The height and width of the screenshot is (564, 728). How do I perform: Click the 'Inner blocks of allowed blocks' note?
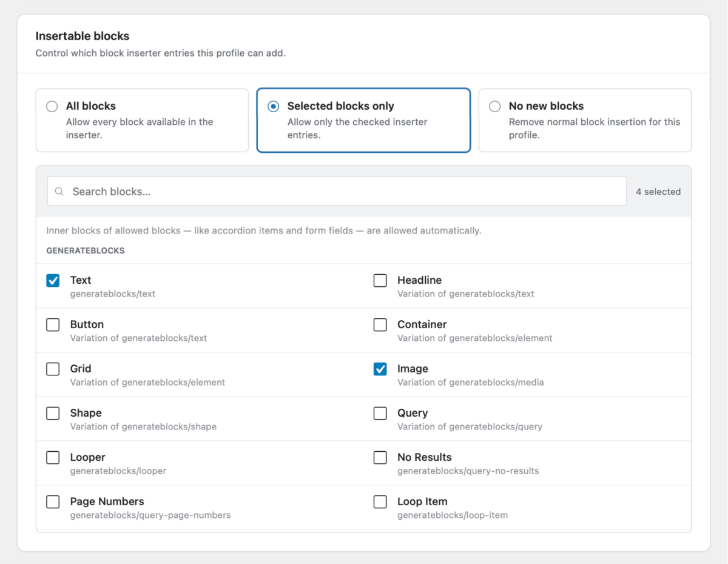coord(264,231)
